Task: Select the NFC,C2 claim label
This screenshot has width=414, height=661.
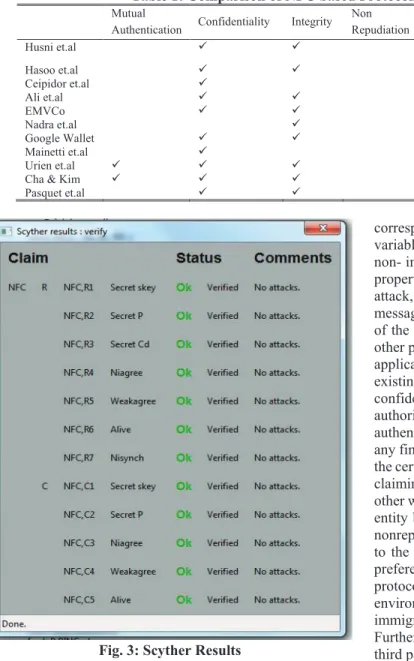Action: (79, 515)
